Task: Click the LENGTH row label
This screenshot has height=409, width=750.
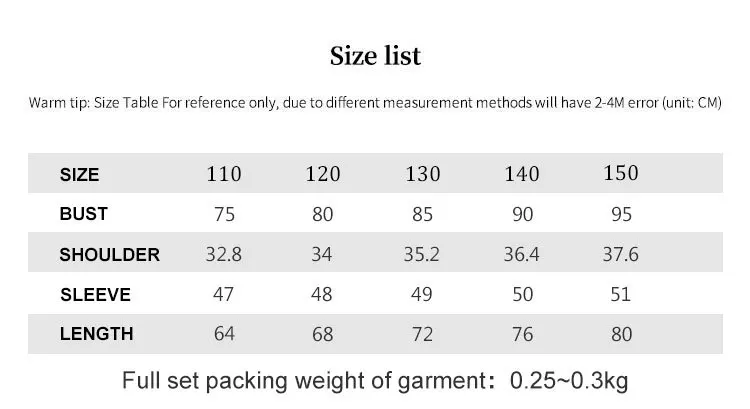Action: tap(97, 334)
